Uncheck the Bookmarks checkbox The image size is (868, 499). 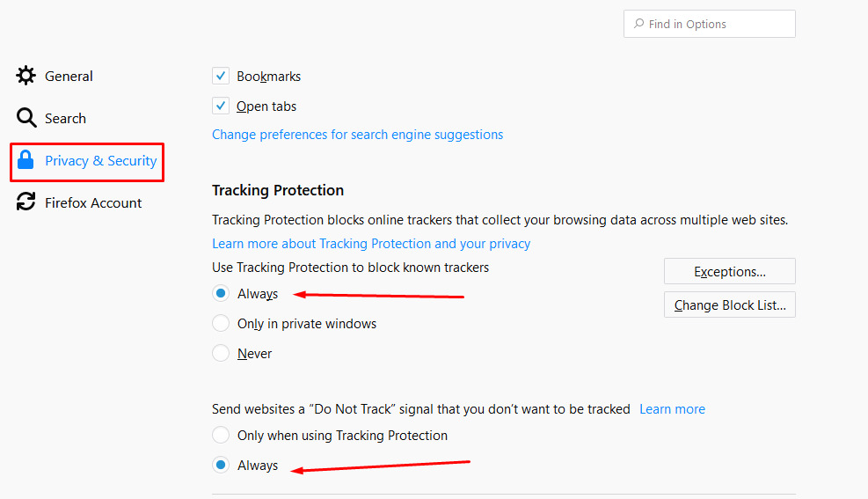click(221, 76)
